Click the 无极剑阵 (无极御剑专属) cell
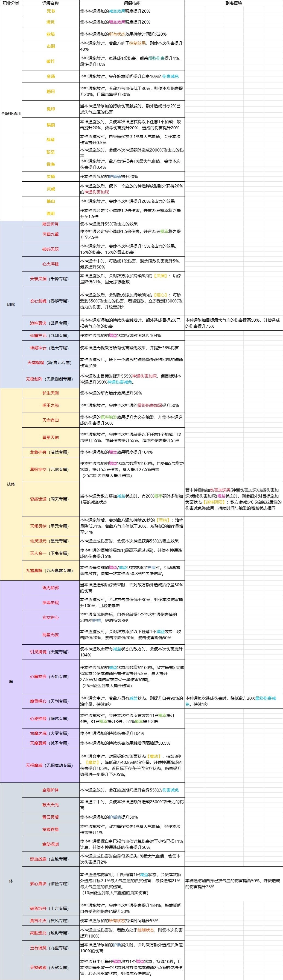This screenshot has width=283, height=980. coord(51,379)
